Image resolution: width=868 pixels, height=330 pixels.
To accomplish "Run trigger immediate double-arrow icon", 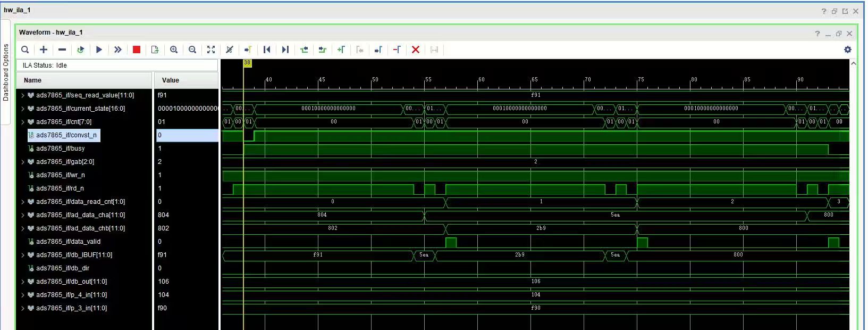I will pyautogui.click(x=117, y=49).
